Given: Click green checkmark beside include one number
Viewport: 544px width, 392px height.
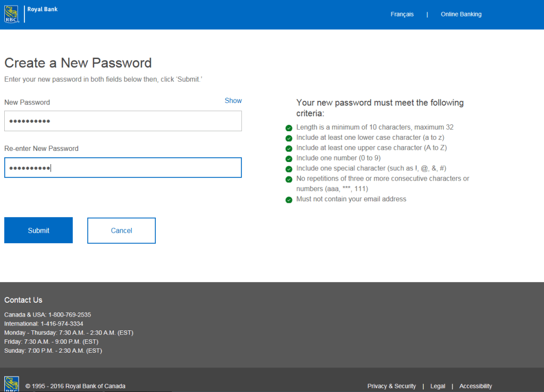Looking at the screenshot, I should tap(289, 159).
